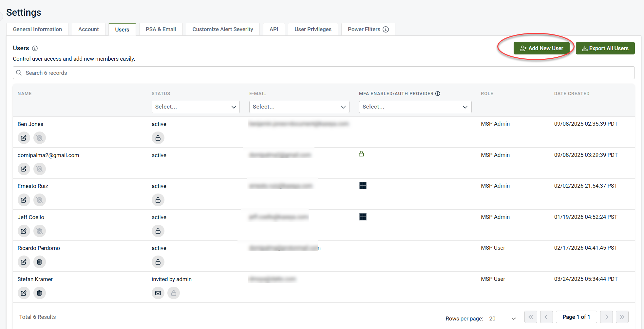
Task: Edit the Jeff Coello user entry
Action: 24,231
